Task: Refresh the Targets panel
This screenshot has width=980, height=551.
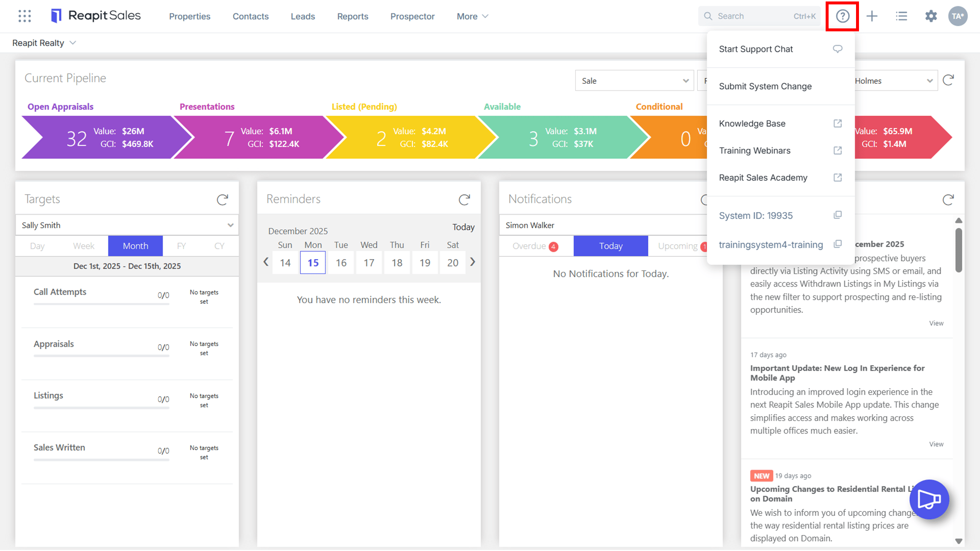Action: [222, 199]
